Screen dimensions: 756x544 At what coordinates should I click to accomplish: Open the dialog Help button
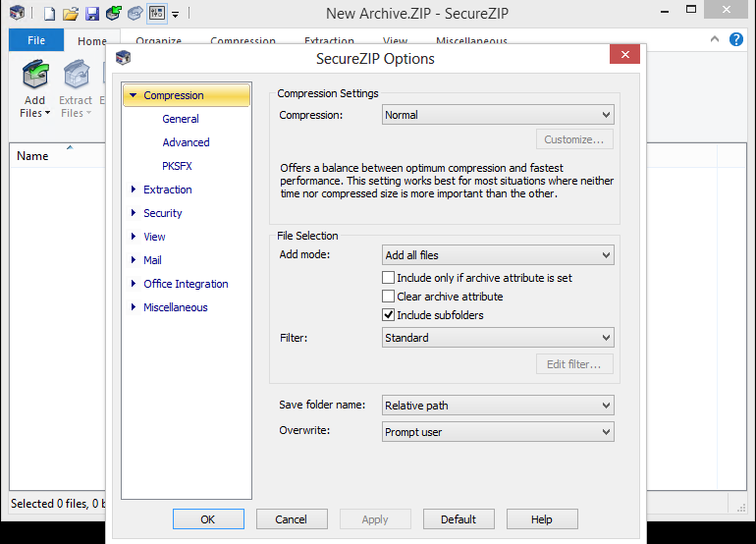pyautogui.click(x=542, y=519)
